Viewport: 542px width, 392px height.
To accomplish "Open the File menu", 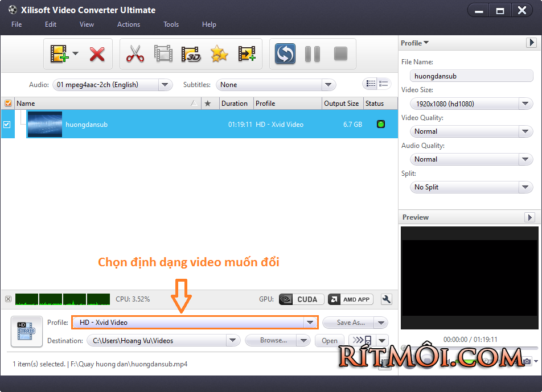I will [x=17, y=24].
